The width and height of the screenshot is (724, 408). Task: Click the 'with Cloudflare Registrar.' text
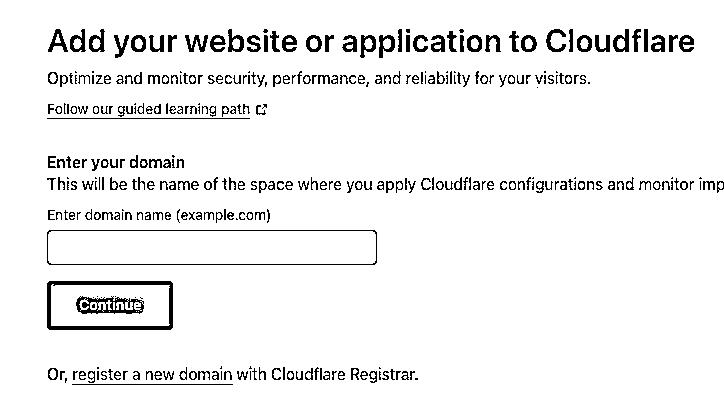[x=327, y=374]
